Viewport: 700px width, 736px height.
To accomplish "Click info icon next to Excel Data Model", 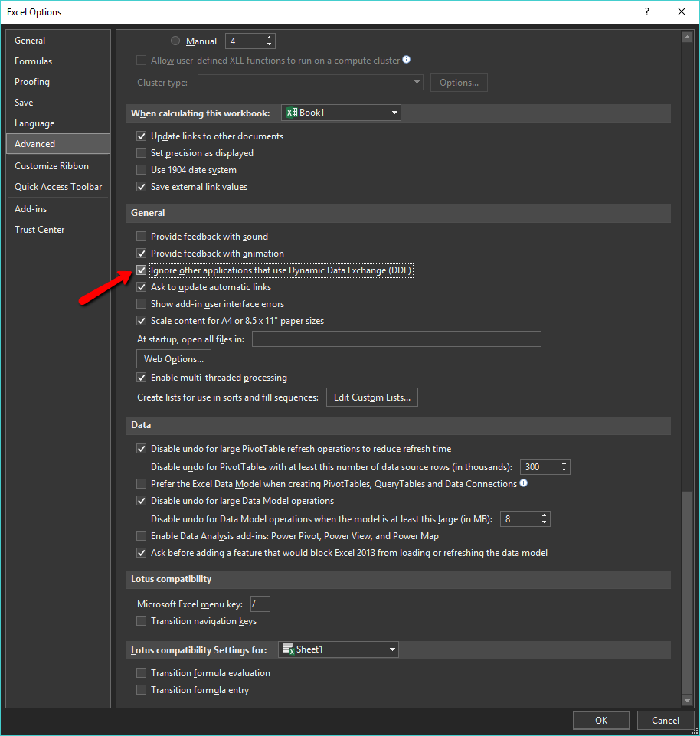I will click(524, 483).
